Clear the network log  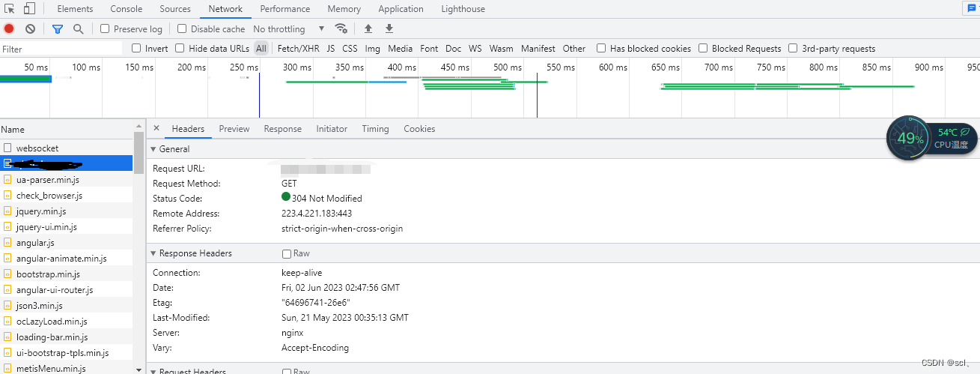[30, 28]
